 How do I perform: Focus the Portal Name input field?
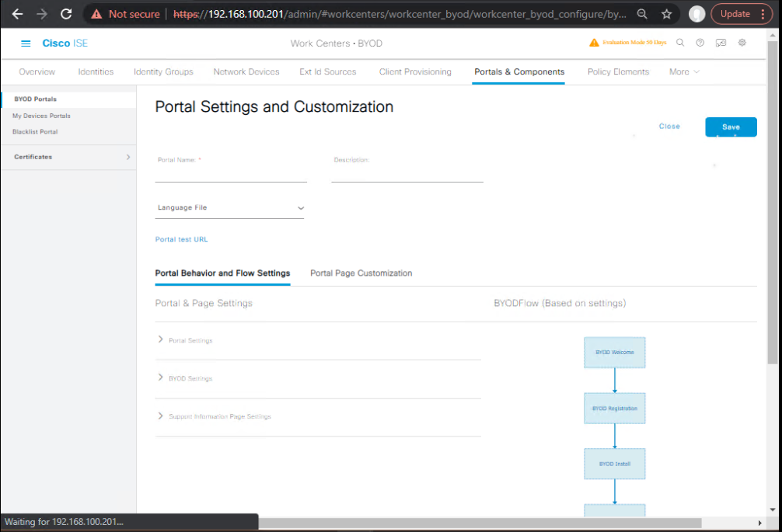pos(231,174)
